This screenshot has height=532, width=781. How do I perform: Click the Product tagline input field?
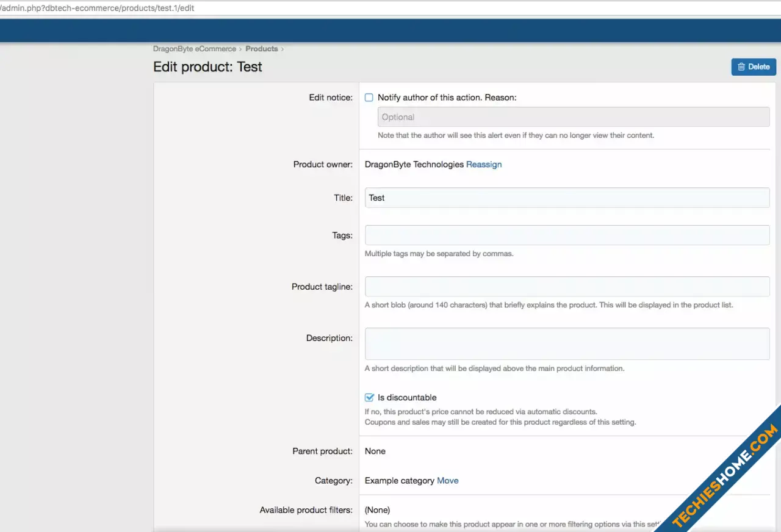pos(567,287)
